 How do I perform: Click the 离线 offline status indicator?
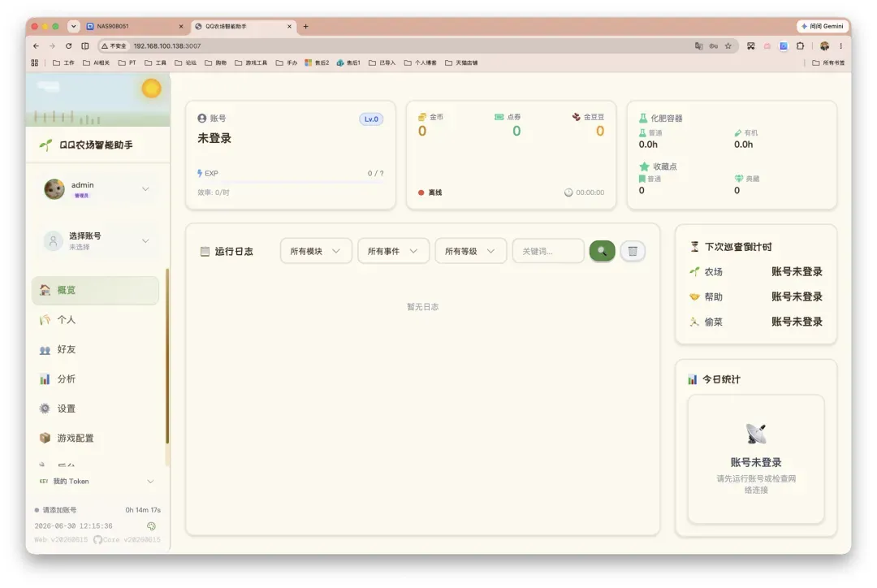(x=430, y=192)
